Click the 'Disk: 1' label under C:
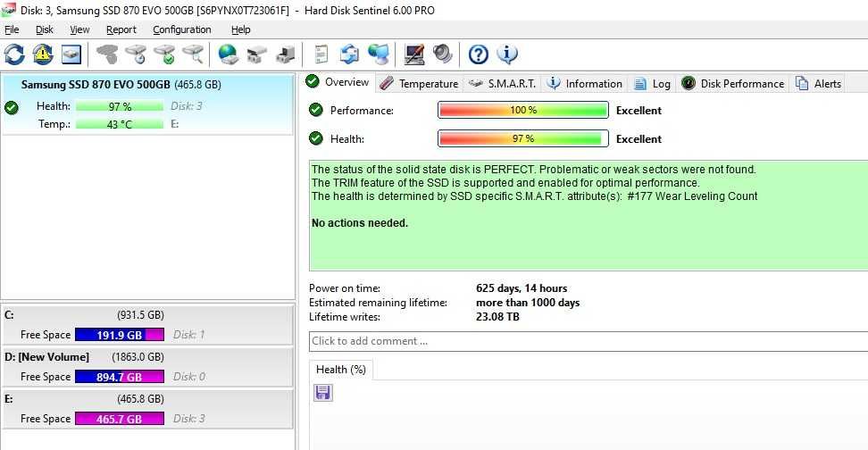Screen dimensions: 868x450 [188, 335]
